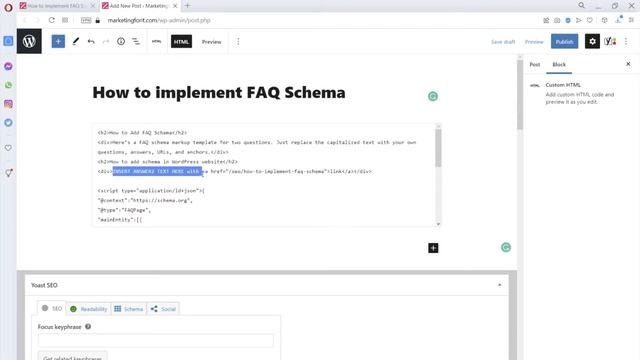Click the code block scrollbar up arrow

click(x=438, y=127)
